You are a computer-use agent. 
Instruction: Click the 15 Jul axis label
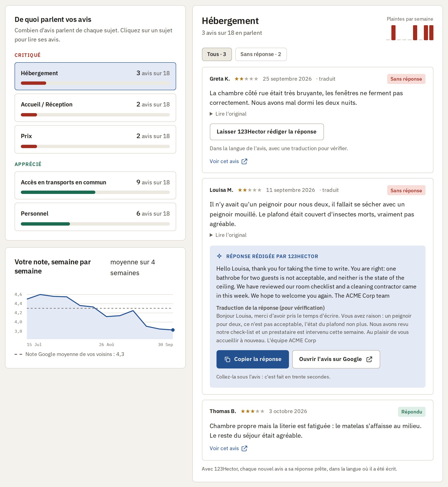coord(34,344)
